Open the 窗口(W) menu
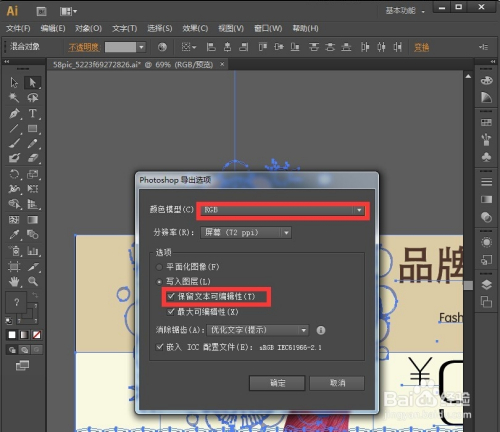 pos(268,28)
